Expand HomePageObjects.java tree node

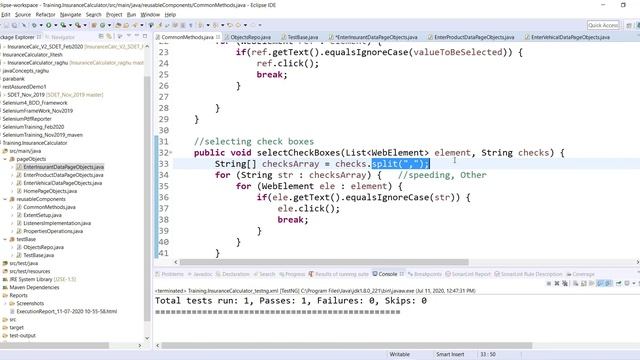[x=12, y=191]
